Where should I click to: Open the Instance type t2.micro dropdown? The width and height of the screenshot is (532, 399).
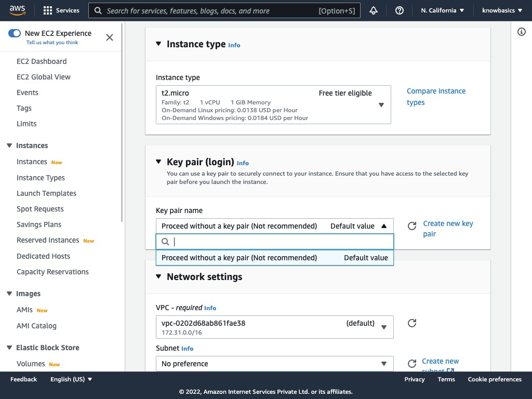pos(273,104)
